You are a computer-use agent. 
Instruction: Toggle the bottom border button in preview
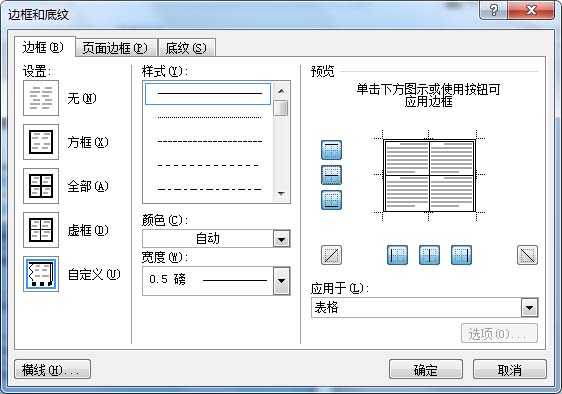pos(331,200)
